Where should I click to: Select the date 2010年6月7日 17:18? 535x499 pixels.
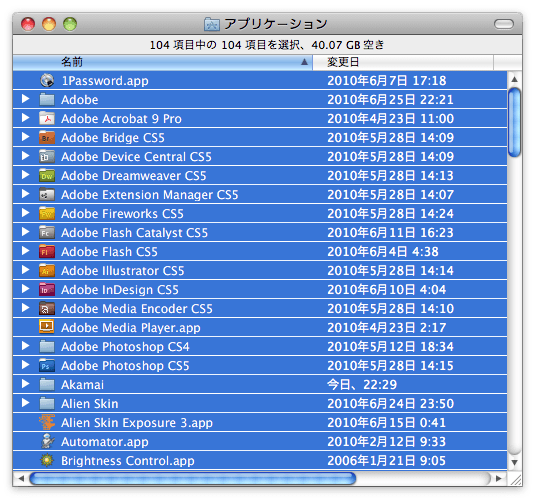387,81
